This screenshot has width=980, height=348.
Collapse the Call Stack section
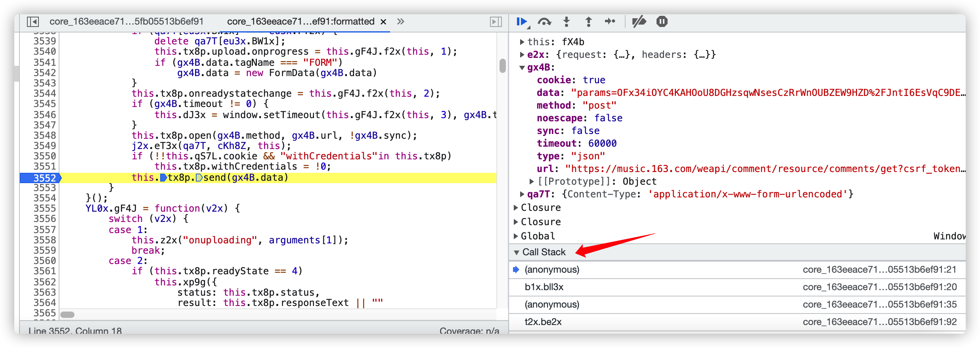click(x=516, y=252)
